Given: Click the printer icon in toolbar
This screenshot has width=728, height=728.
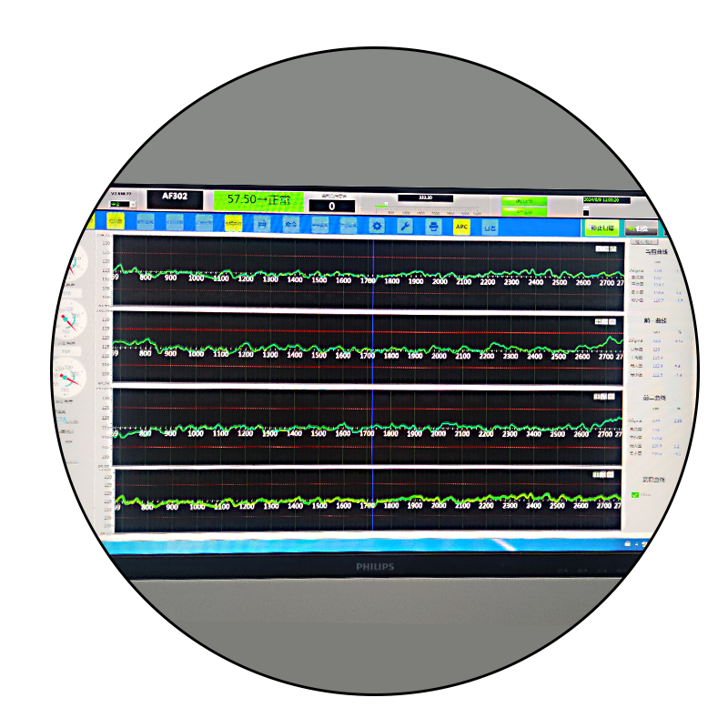Looking at the screenshot, I should pos(434,226).
